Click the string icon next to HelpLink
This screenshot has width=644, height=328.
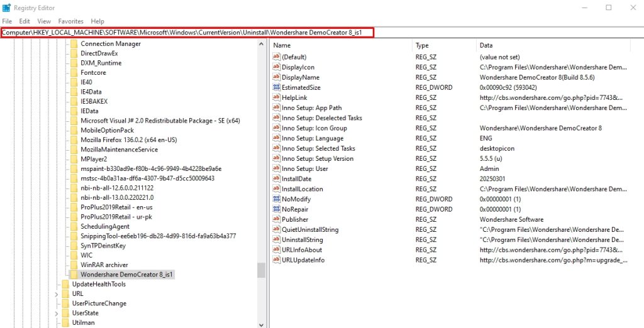(277, 97)
